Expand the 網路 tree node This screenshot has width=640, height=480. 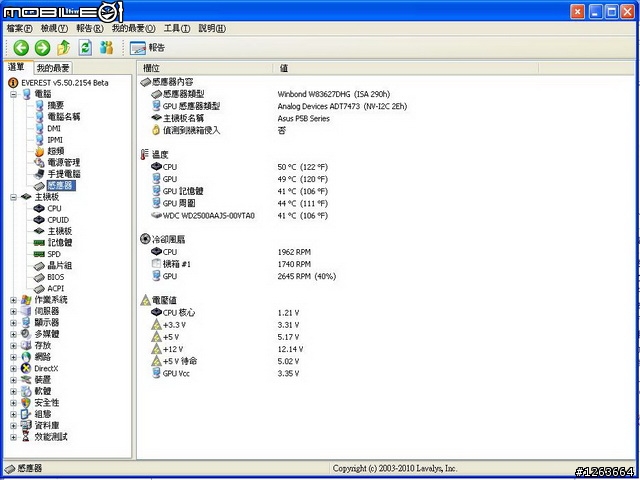[x=13, y=357]
